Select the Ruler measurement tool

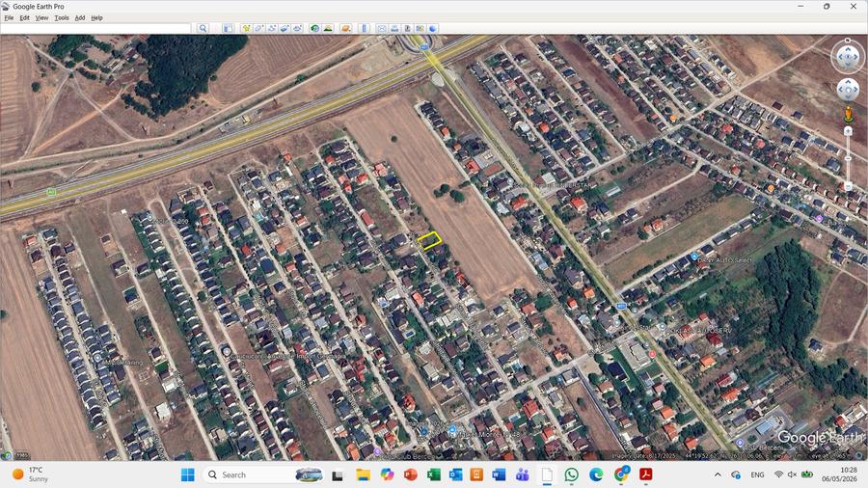coord(364,28)
